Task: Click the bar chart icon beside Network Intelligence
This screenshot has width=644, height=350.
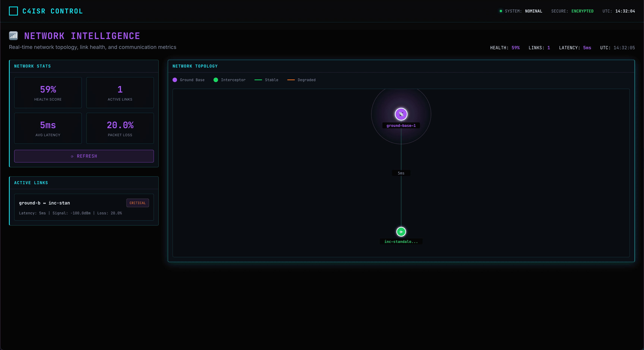Action: point(13,36)
